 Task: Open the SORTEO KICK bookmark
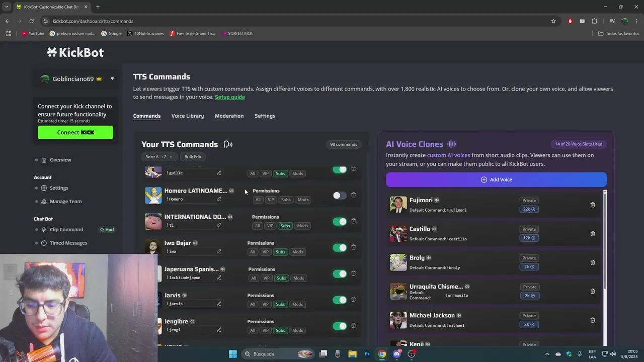237,33
